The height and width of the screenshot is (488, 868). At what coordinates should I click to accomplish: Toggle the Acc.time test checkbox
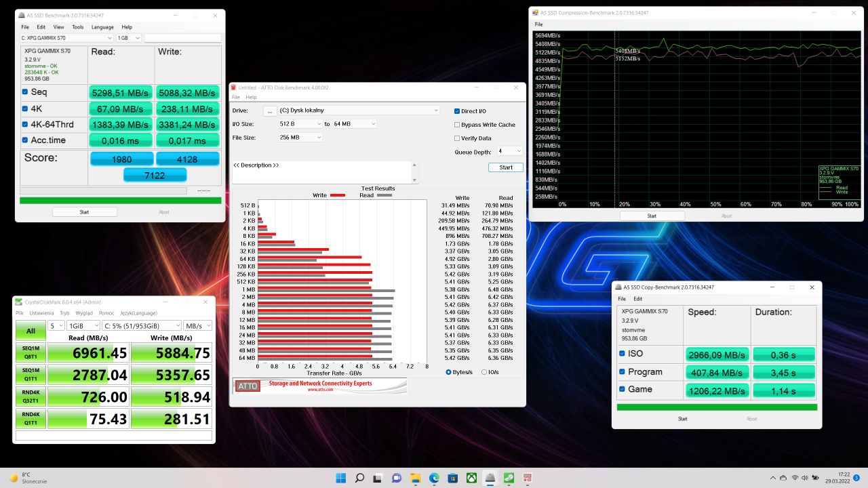pos(25,140)
